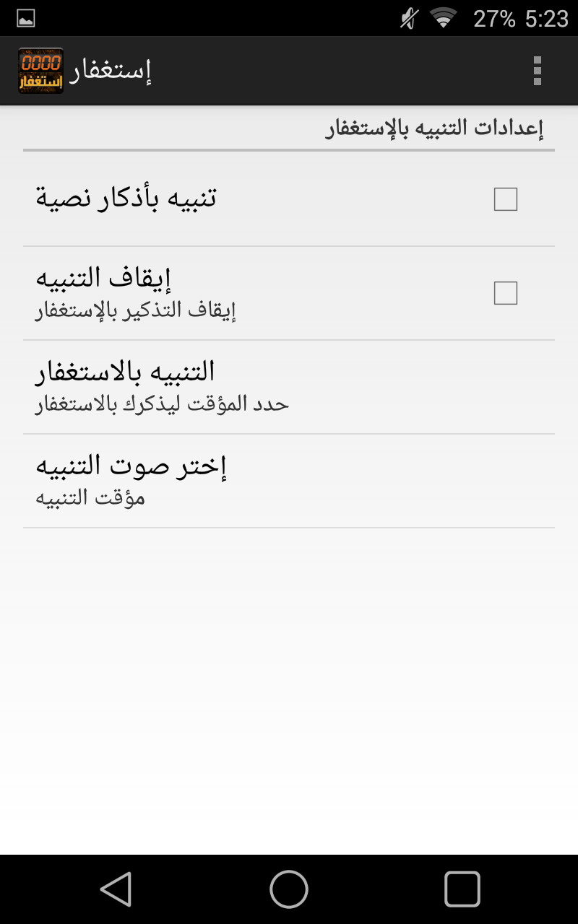Tap the إيقاف التذكير بالإستغفار description text

pyautogui.click(x=137, y=310)
